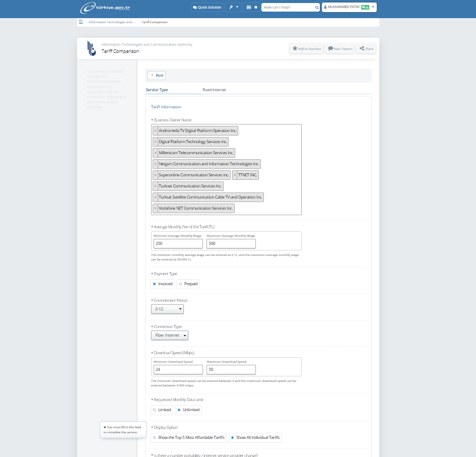The image size is (476, 457).
Task: Open the Commitment Period dropdown
Action: point(167,309)
